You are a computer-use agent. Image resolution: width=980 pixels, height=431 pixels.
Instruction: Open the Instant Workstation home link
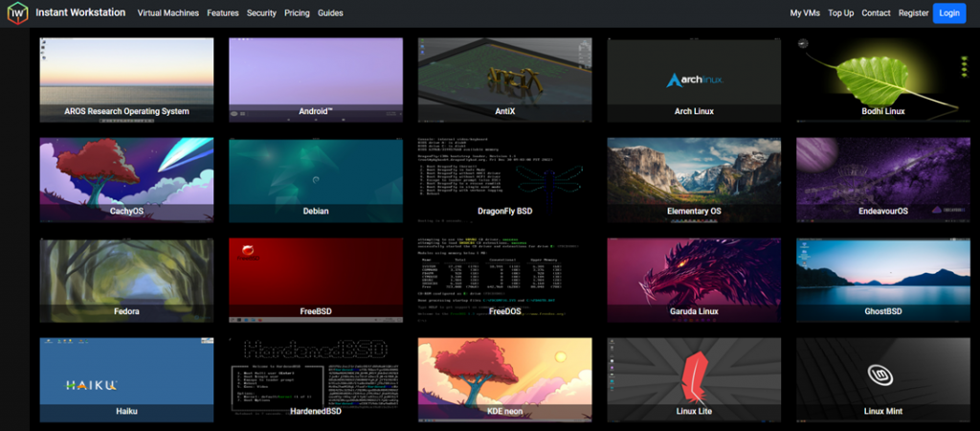pyautogui.click(x=80, y=12)
